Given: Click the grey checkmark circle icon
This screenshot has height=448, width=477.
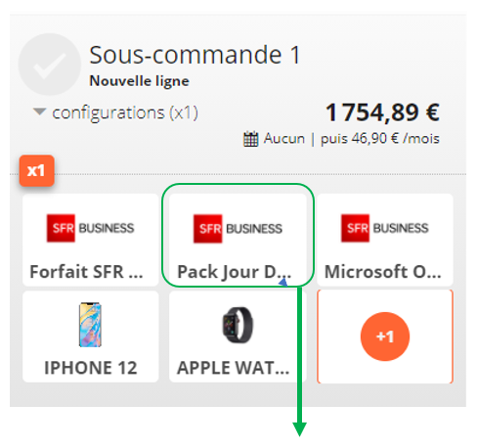Looking at the screenshot, I should (50, 65).
